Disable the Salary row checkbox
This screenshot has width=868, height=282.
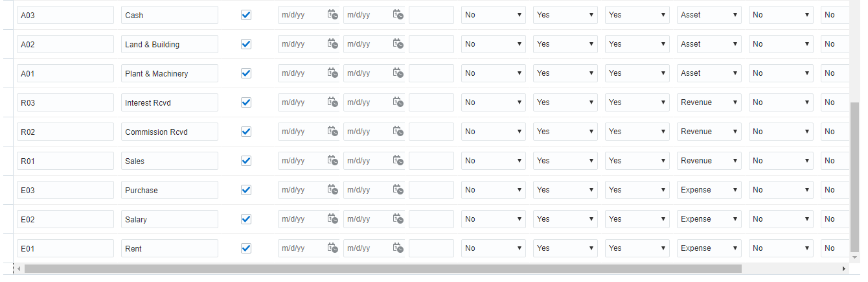click(246, 219)
